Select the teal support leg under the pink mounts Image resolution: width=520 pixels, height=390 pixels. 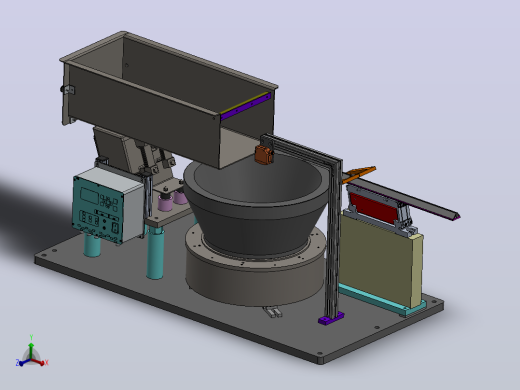155,253
